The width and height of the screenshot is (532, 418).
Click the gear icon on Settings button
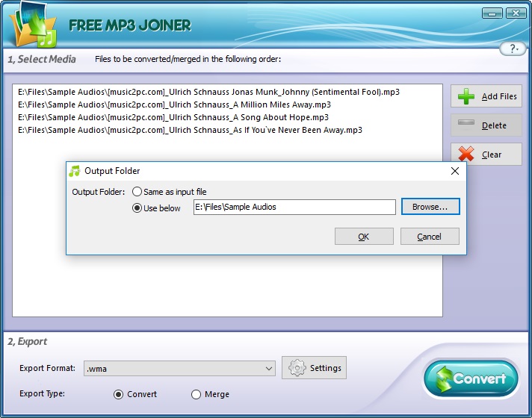297,368
